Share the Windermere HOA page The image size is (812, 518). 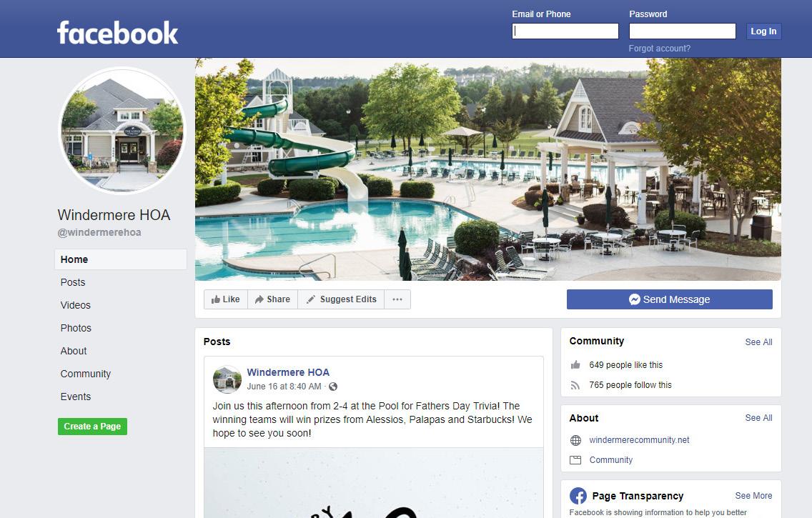(272, 299)
